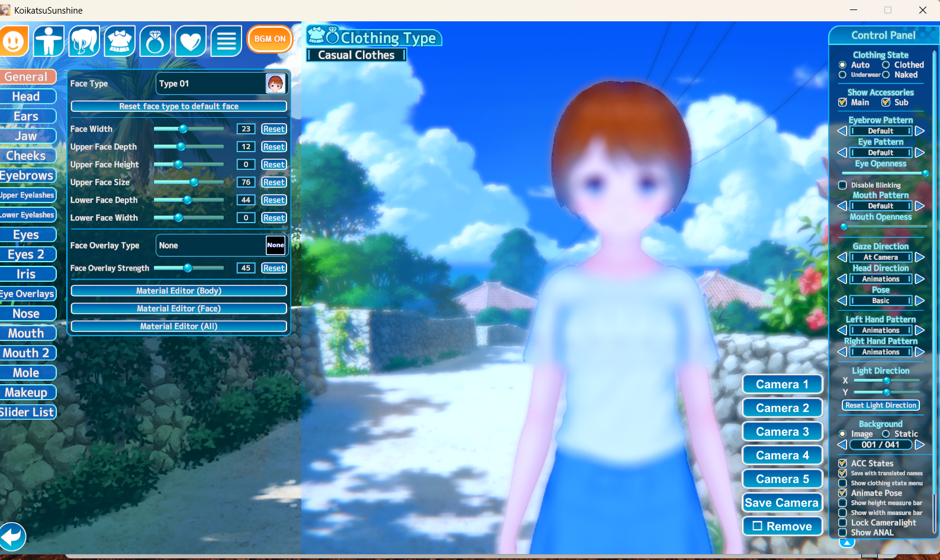Click the Face Width value field
This screenshot has width=940, height=560.
point(246,129)
